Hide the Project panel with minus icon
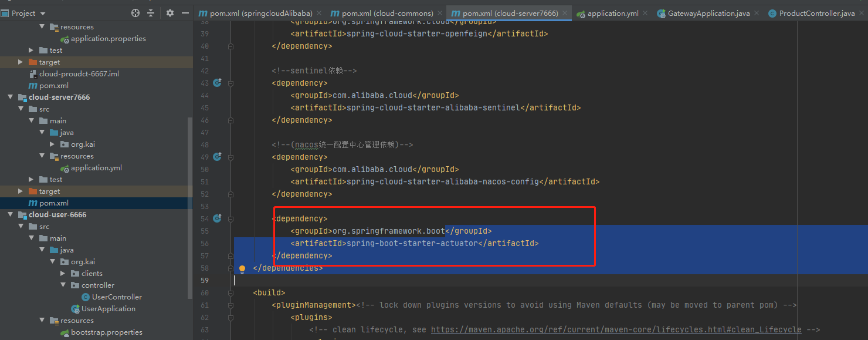The width and height of the screenshot is (868, 340). point(185,13)
